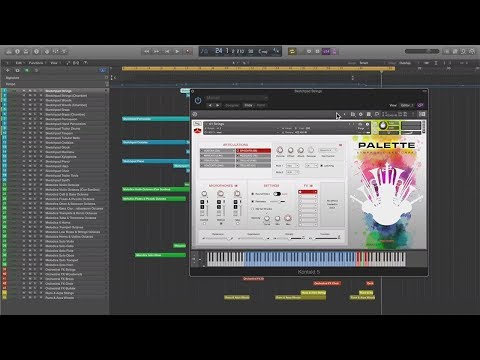Viewport: 480px width, 360px height.
Task: Toggle the blue automation button in track header
Action: click(103, 70)
